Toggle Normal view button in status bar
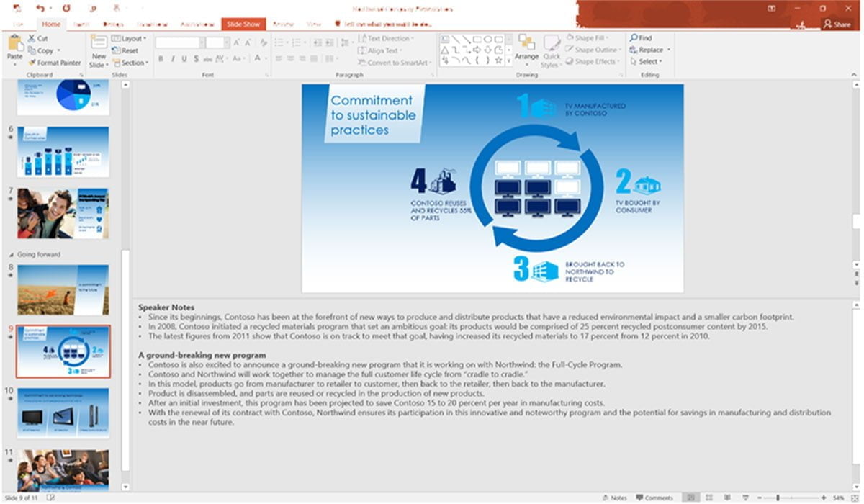This screenshot has width=864, height=504. (x=691, y=498)
